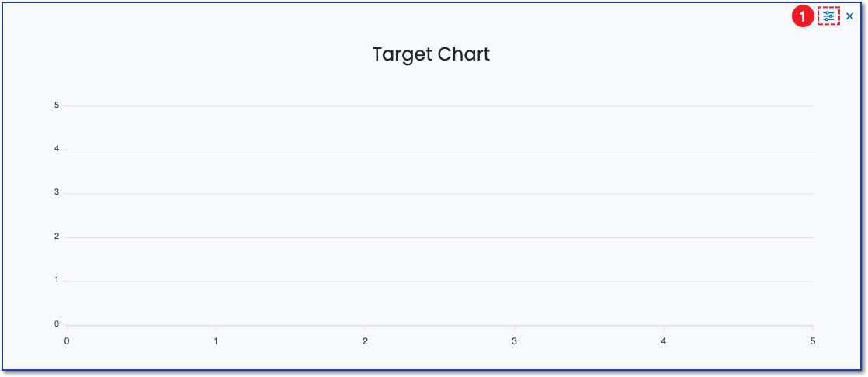
Task: Click the horizontal gridline at value 1
Action: [x=439, y=281]
